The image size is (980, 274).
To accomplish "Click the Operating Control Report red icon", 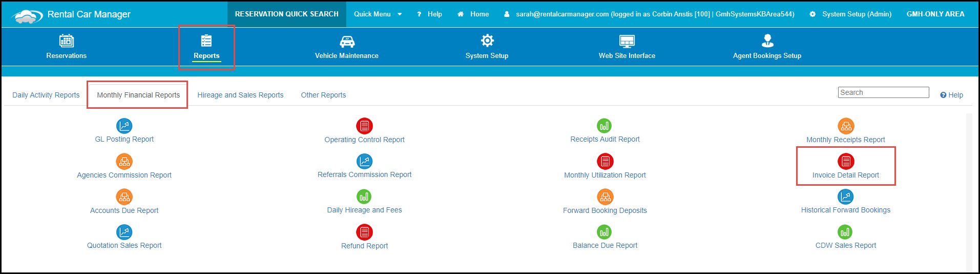I will [x=364, y=126].
